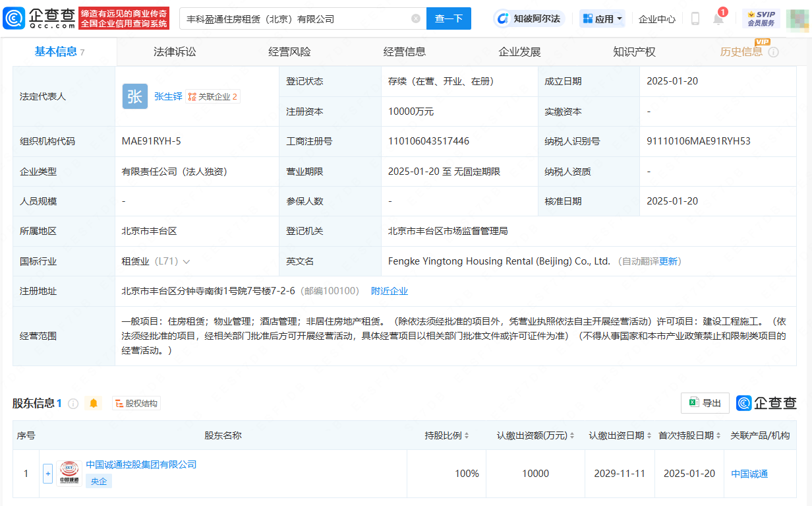The width and height of the screenshot is (812, 506).
Task: Open 张生铎 profile link
Action: point(168,96)
